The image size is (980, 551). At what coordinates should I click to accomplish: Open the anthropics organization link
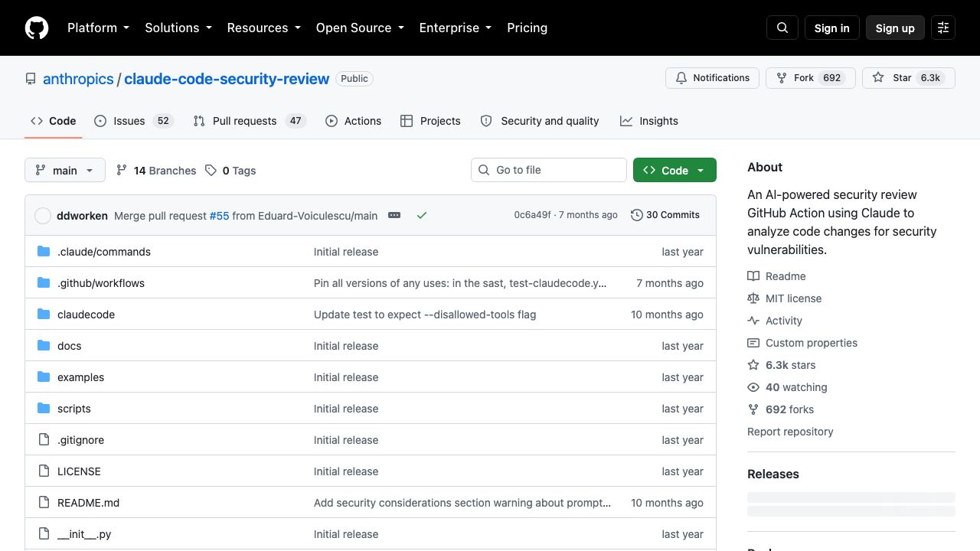click(78, 79)
